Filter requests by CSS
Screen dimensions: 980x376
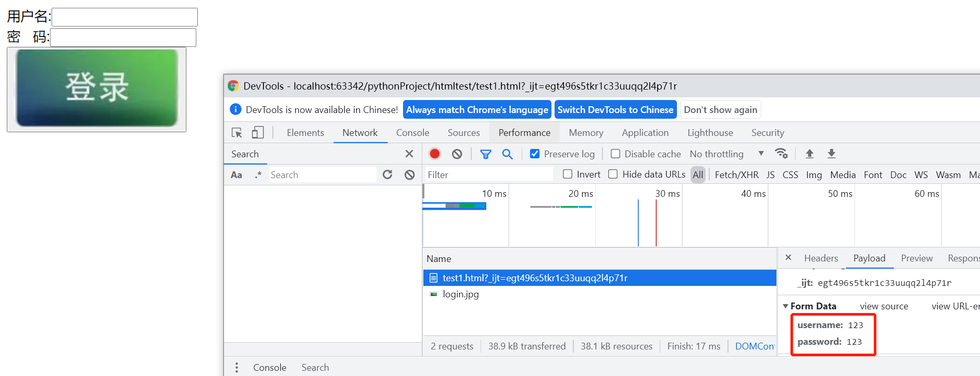tap(790, 175)
